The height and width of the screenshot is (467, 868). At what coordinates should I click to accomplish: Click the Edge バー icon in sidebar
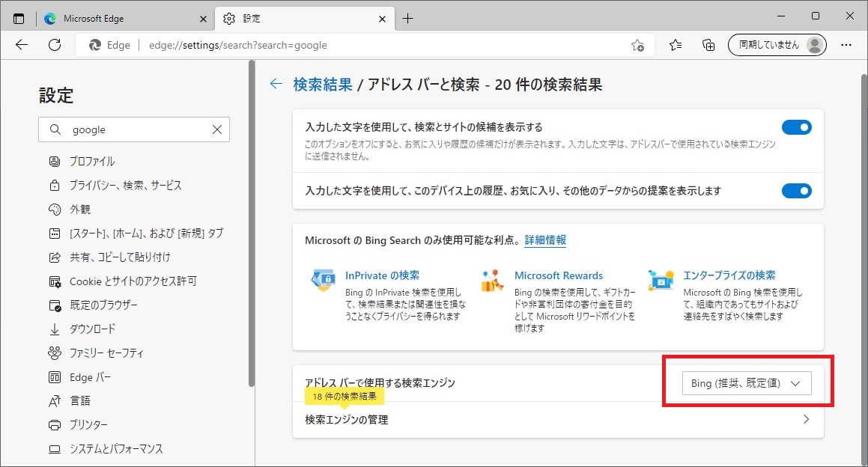tap(54, 377)
